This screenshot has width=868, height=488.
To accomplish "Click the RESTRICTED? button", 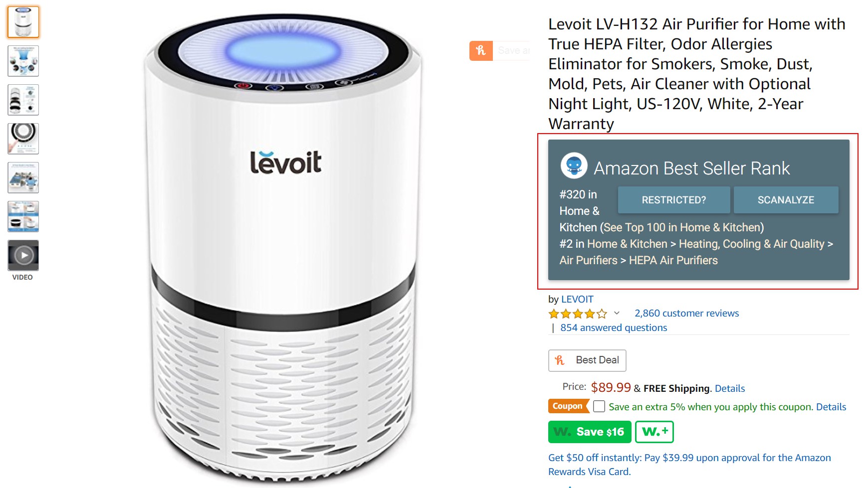I will [x=674, y=200].
